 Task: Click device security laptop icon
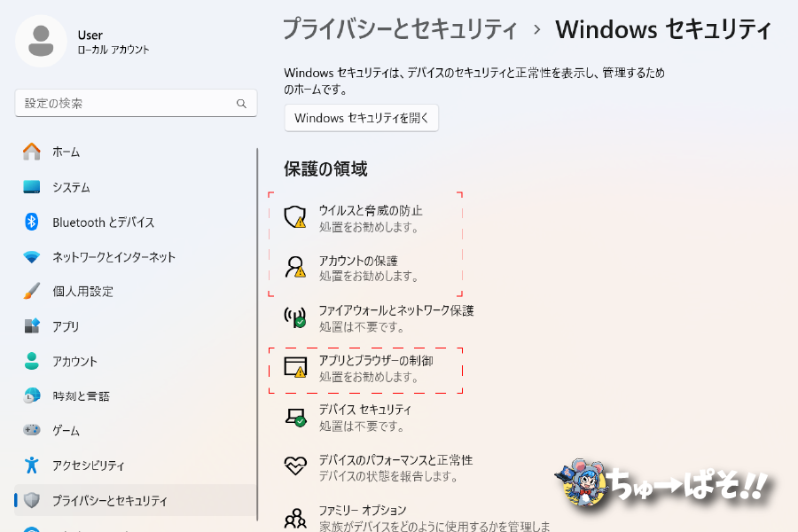pos(295,417)
